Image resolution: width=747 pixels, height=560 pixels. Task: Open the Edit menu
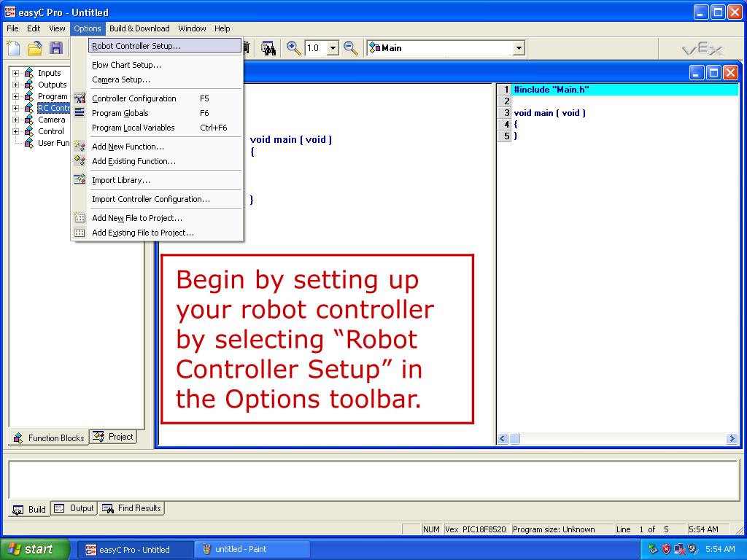pos(34,28)
